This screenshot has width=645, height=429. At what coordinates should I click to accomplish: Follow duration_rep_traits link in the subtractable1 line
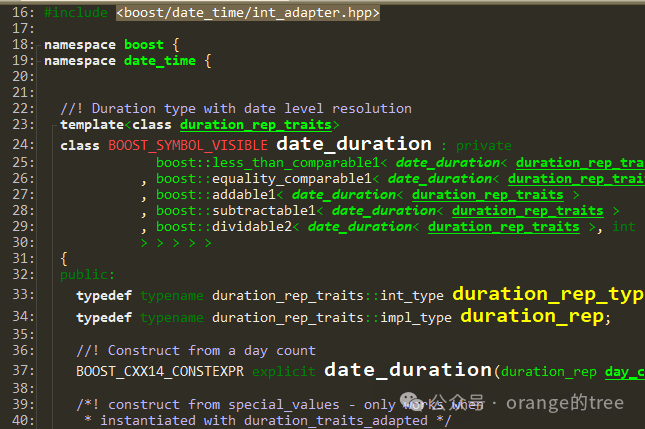coord(528,211)
